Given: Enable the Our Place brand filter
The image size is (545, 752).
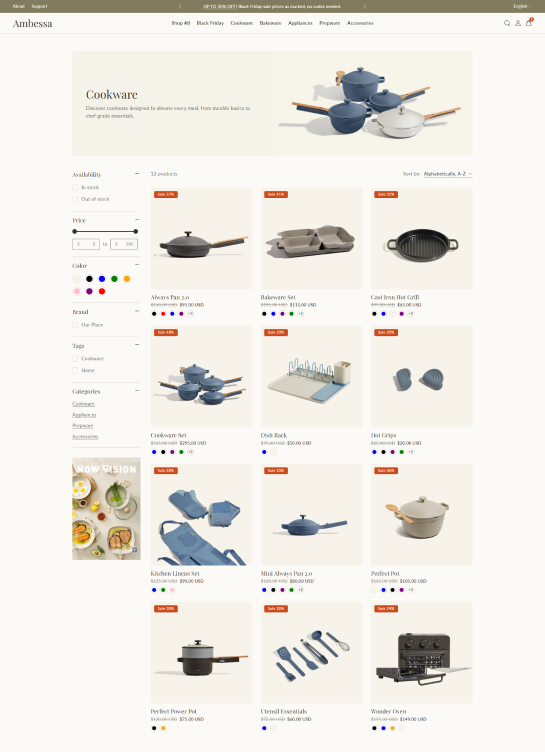Looking at the screenshot, I should 75,325.
